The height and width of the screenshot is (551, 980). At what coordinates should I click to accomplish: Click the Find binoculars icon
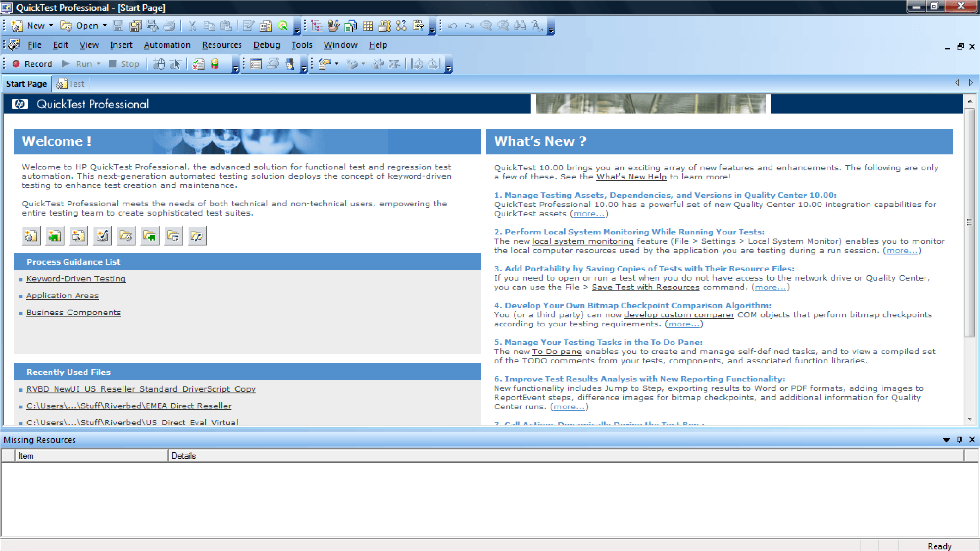click(520, 26)
